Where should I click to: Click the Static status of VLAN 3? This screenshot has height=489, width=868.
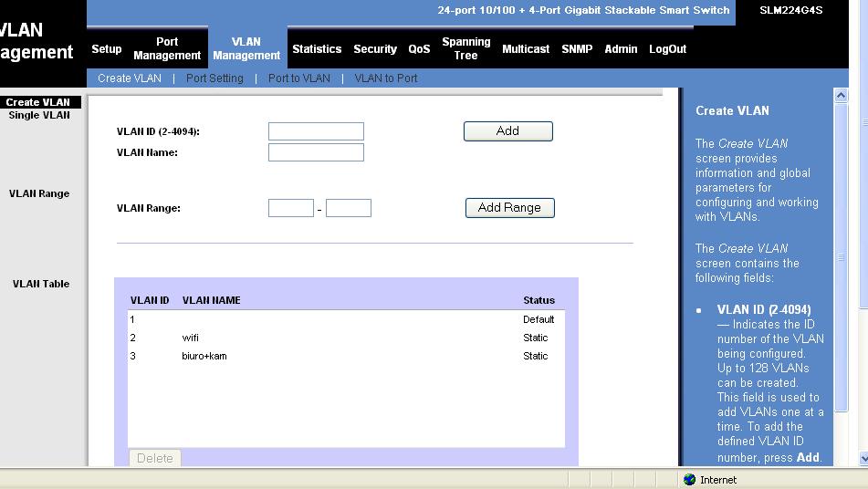point(535,356)
